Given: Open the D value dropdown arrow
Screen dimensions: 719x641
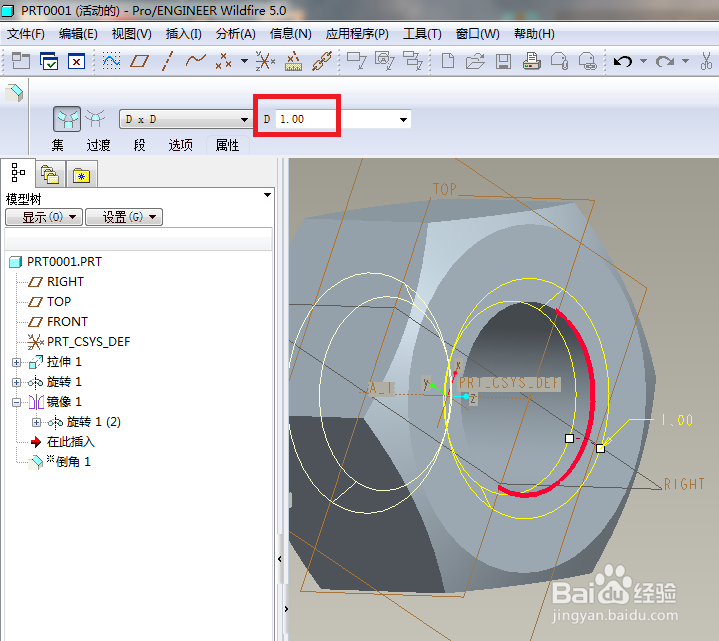Looking at the screenshot, I should pos(404,120).
